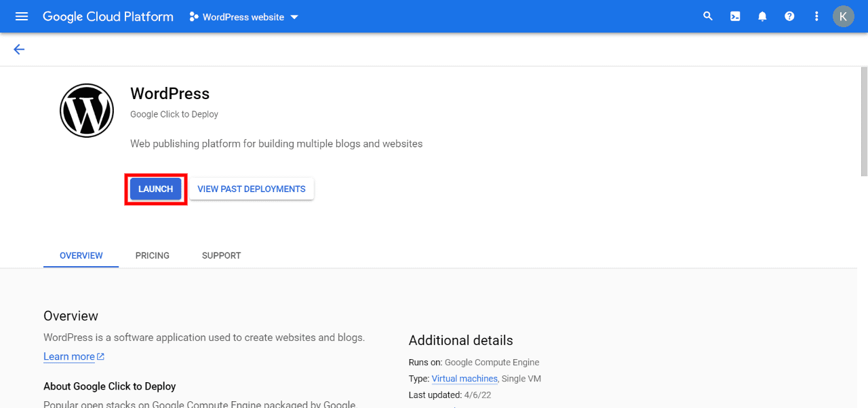Image resolution: width=868 pixels, height=408 pixels.
Task: Click the back arrow
Action: (18, 49)
